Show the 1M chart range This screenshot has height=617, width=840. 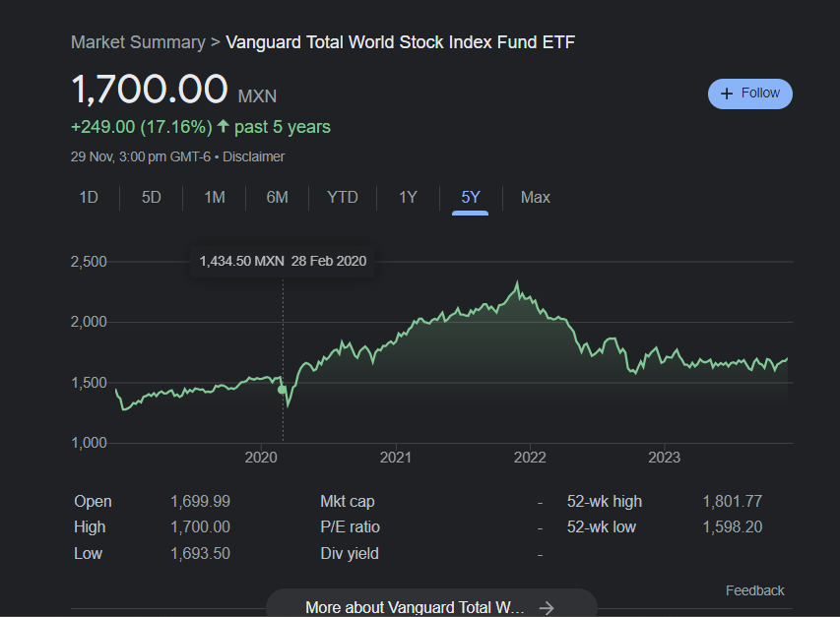coord(215,198)
